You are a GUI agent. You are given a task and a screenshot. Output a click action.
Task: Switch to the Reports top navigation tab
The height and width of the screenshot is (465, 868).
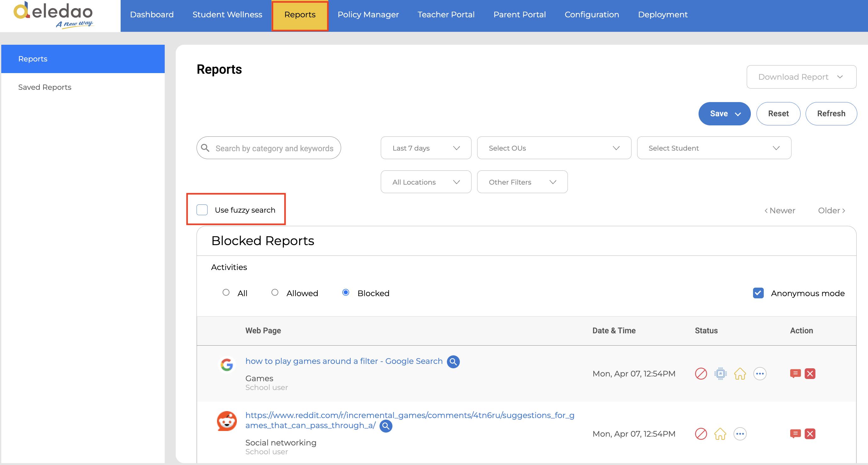pyautogui.click(x=300, y=15)
